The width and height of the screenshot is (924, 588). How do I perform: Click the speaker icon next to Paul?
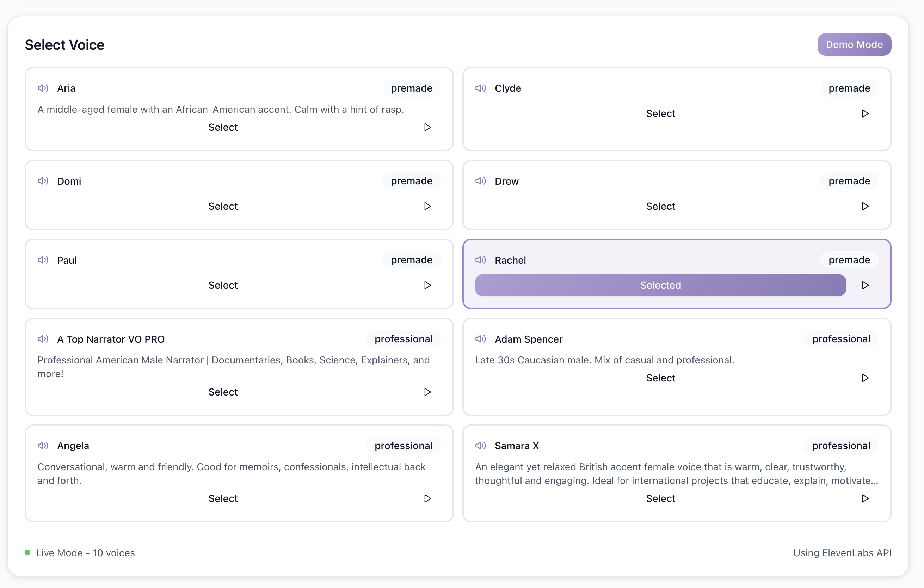(43, 260)
